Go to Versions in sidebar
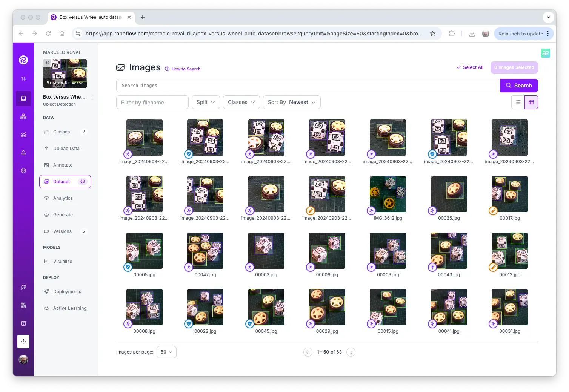 pos(62,231)
